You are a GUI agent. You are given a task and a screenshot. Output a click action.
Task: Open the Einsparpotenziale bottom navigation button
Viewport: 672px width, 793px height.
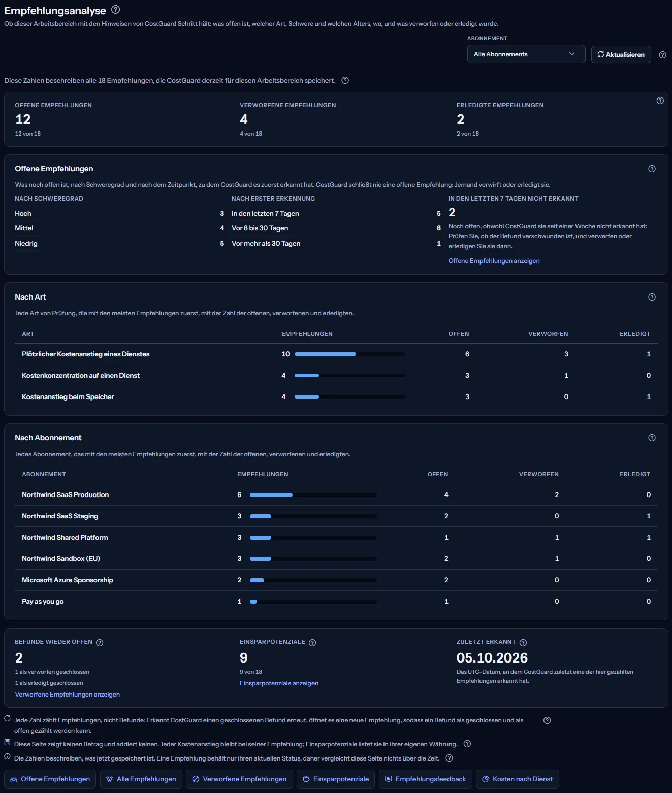pyautogui.click(x=336, y=779)
